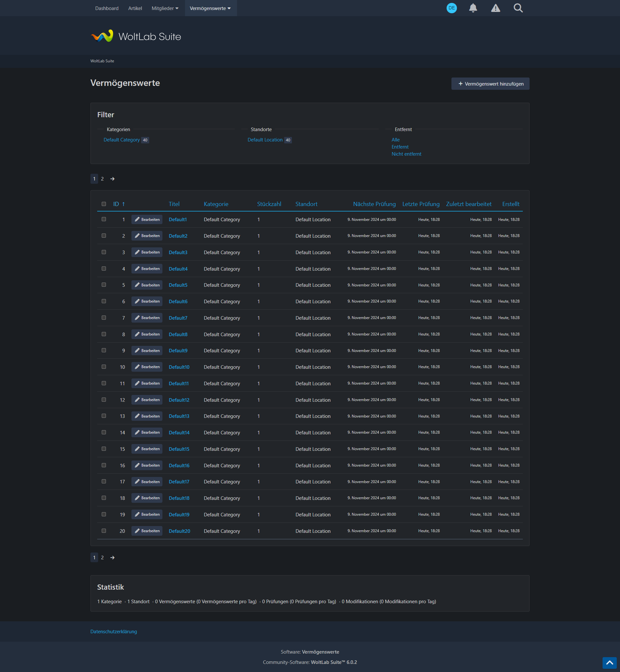
Task: Open the Dashboard menu item
Action: click(107, 8)
